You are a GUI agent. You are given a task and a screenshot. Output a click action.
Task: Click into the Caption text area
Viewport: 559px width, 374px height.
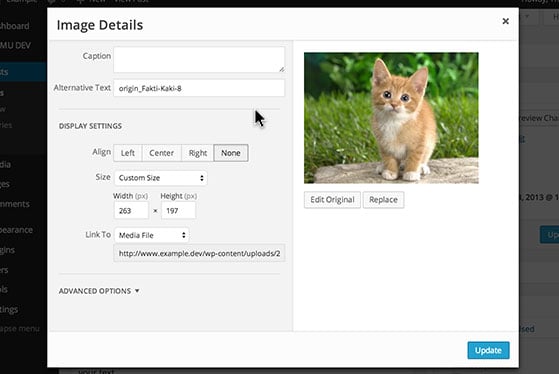[199, 60]
